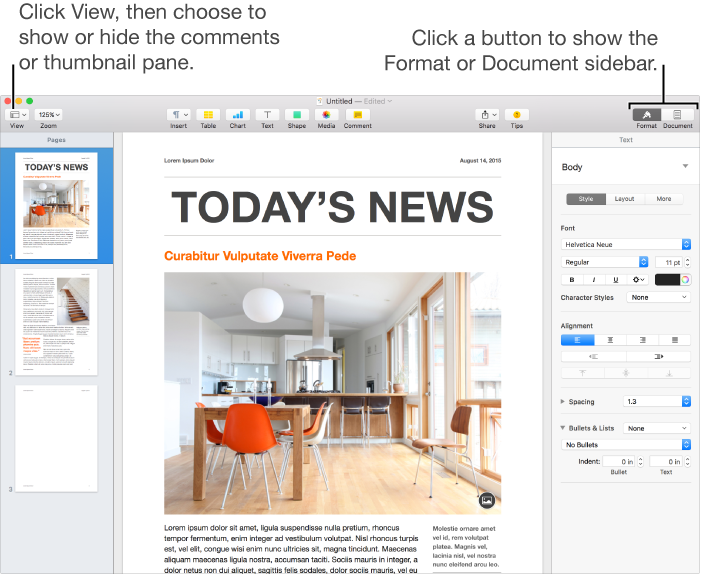This screenshot has width=702, height=576.
Task: Click the Bullet indent stepper
Action: click(641, 461)
